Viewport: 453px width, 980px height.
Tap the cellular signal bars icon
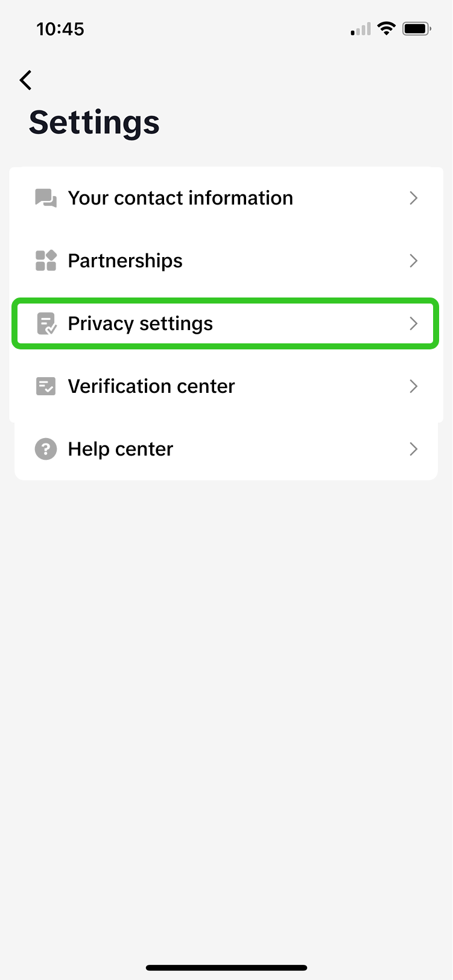[x=361, y=29]
